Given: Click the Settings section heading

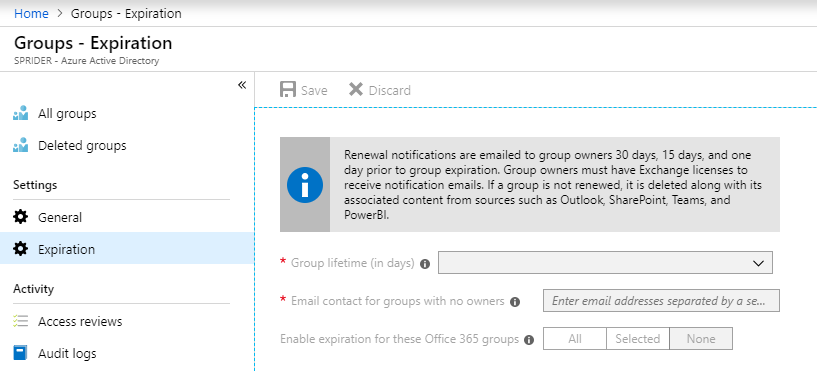Looking at the screenshot, I should tap(35, 185).
